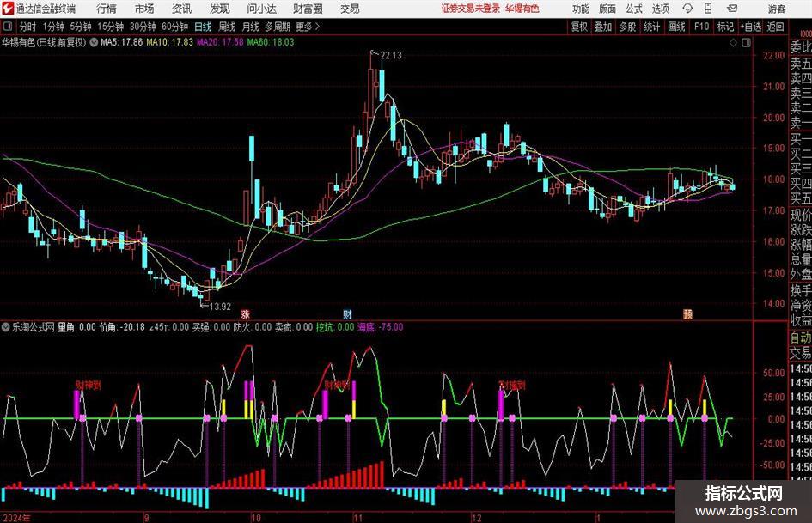Viewport: 812px width, 523px height.
Task: Click the 财 event marker below chart
Action: pyautogui.click(x=347, y=313)
